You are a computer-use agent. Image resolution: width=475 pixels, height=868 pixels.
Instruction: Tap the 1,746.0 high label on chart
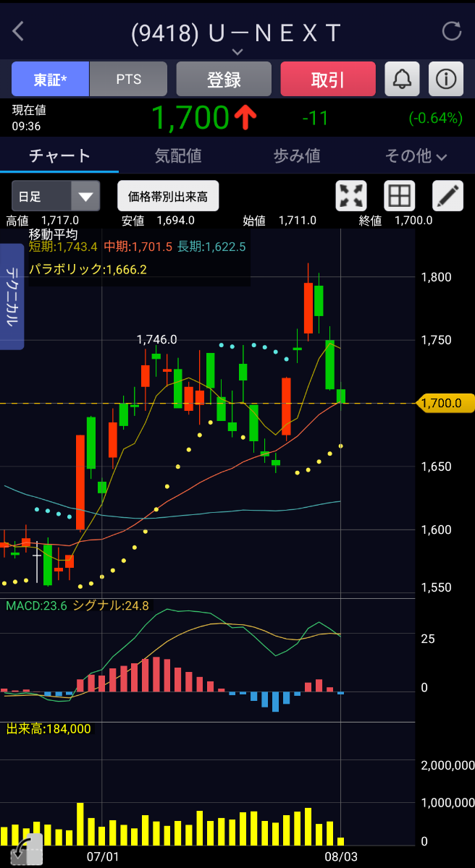coord(157,339)
